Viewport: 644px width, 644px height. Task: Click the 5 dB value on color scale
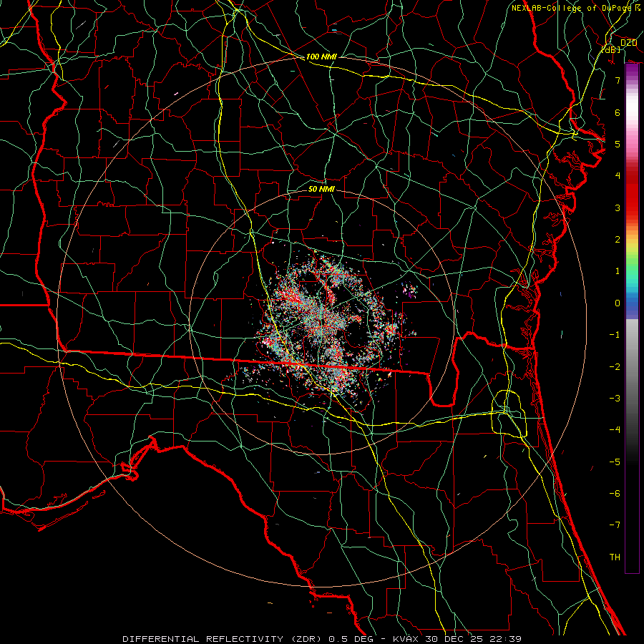[618, 144]
